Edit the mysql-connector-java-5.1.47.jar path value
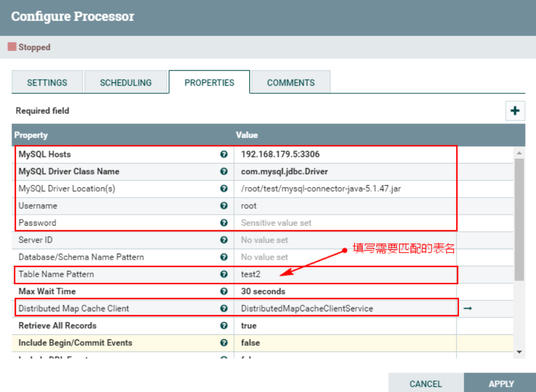536x392 pixels. coord(345,189)
